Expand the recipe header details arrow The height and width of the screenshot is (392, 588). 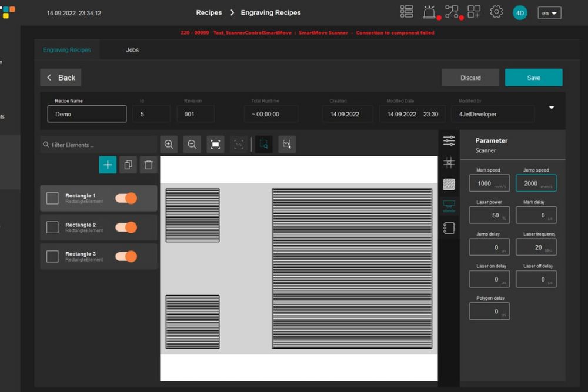pos(552,108)
